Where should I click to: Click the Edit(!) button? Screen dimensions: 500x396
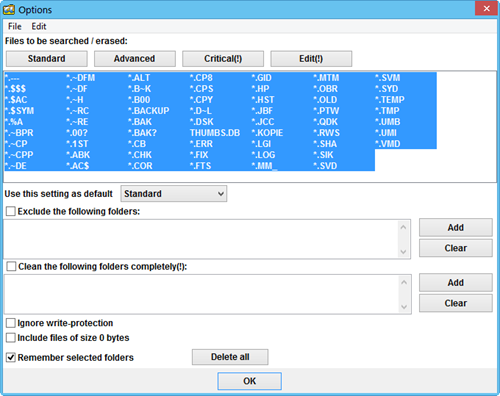(x=311, y=59)
